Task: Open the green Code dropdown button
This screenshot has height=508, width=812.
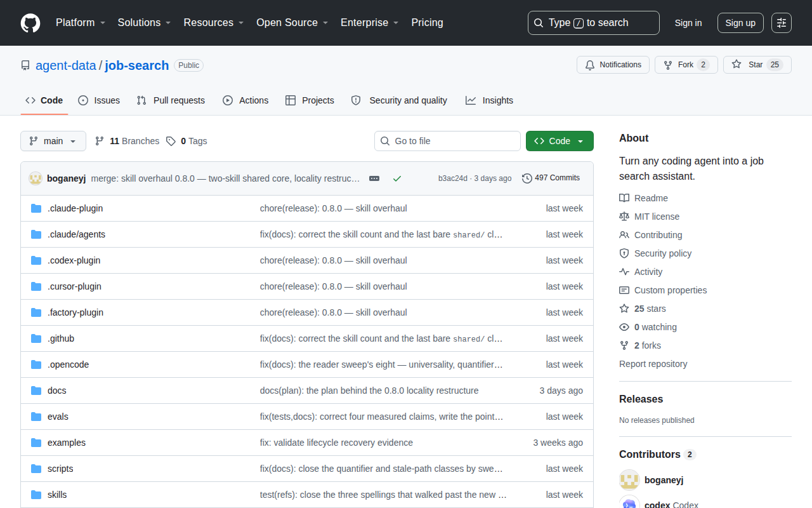Action: 560,141
